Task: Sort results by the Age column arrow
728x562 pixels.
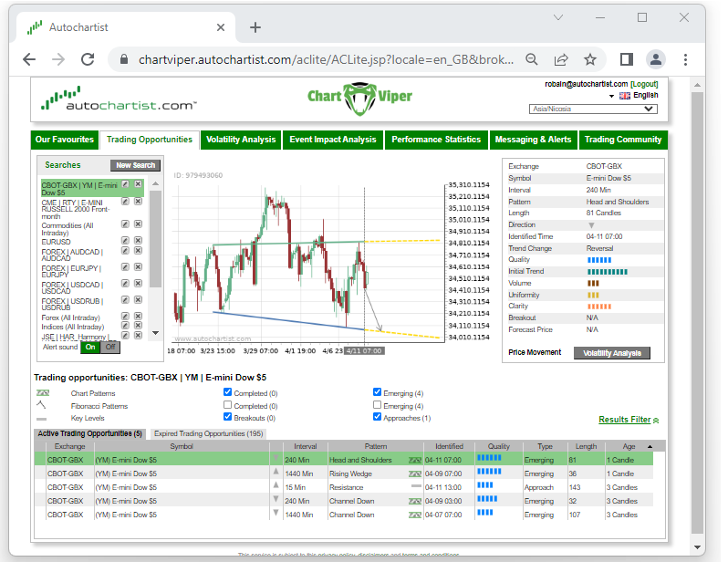Action: point(650,446)
